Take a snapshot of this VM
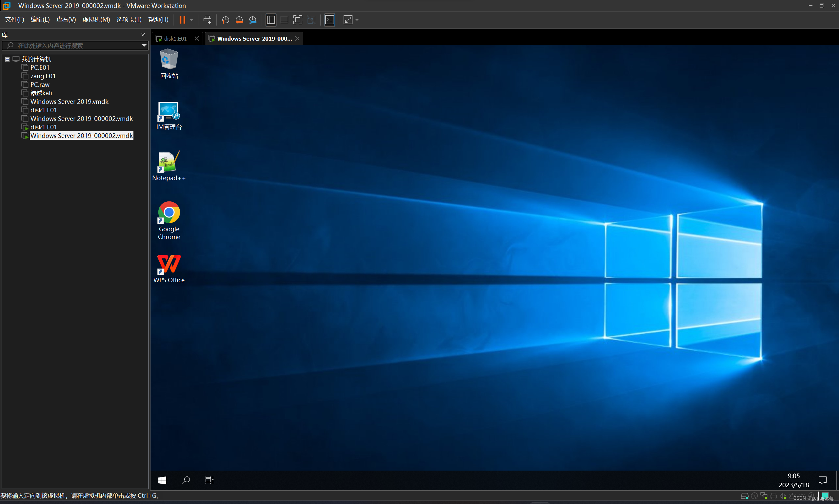The height and width of the screenshot is (504, 839). point(225,20)
